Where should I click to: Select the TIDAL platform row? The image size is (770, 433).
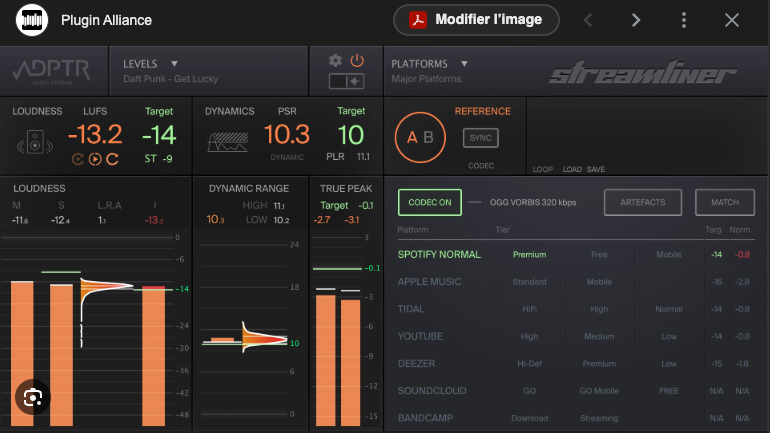[x=411, y=309]
